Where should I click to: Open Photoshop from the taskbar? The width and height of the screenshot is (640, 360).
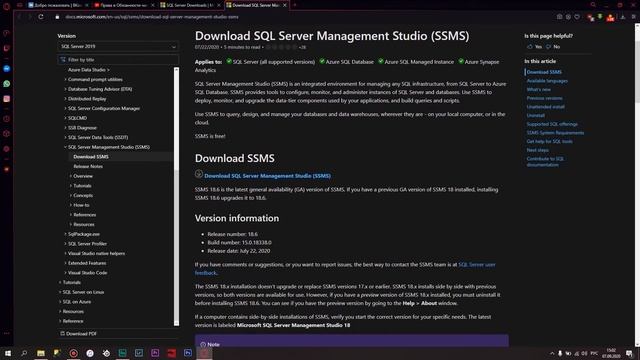click(188, 353)
